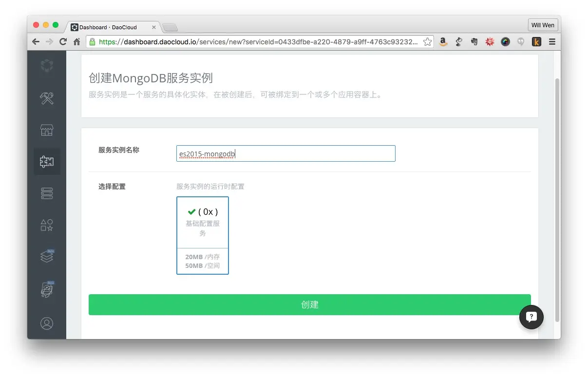Click the browser forward arrow
The image size is (588, 378).
pos(49,42)
